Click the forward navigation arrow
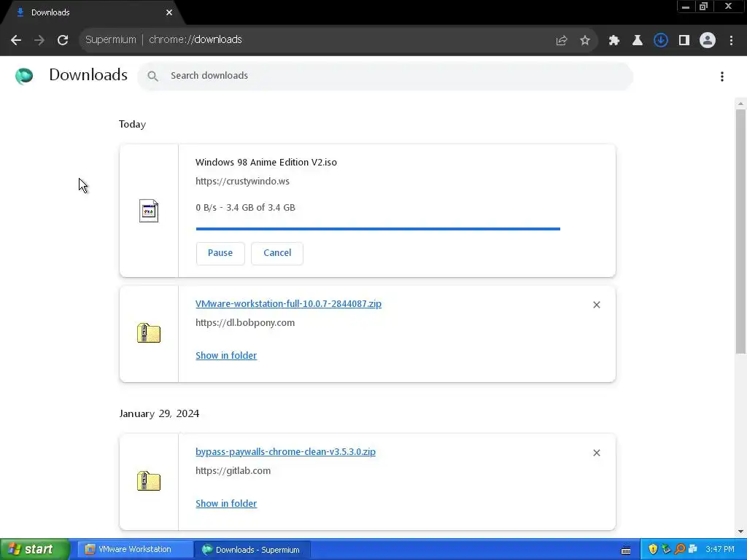This screenshot has height=560, width=747. tap(39, 40)
